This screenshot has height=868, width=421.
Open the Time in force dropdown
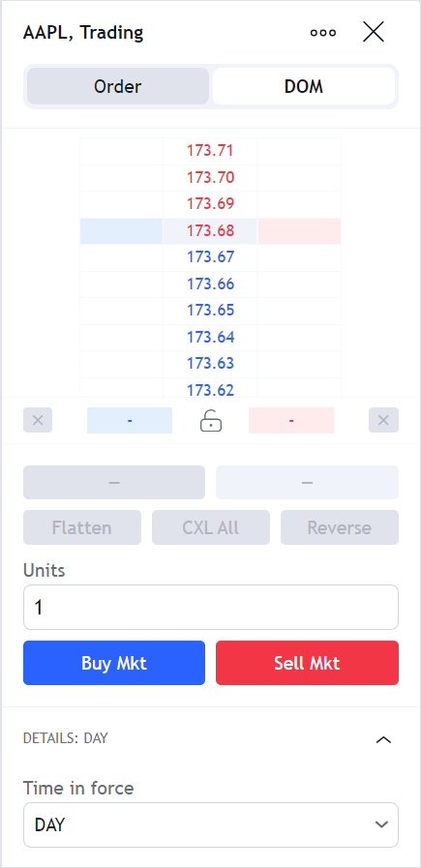click(x=211, y=824)
